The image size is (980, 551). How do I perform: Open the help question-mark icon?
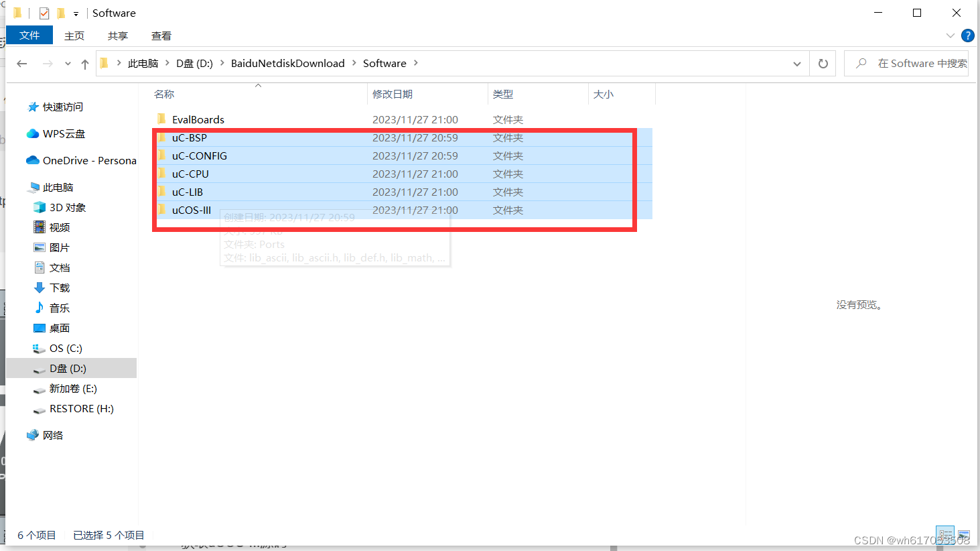(x=968, y=36)
